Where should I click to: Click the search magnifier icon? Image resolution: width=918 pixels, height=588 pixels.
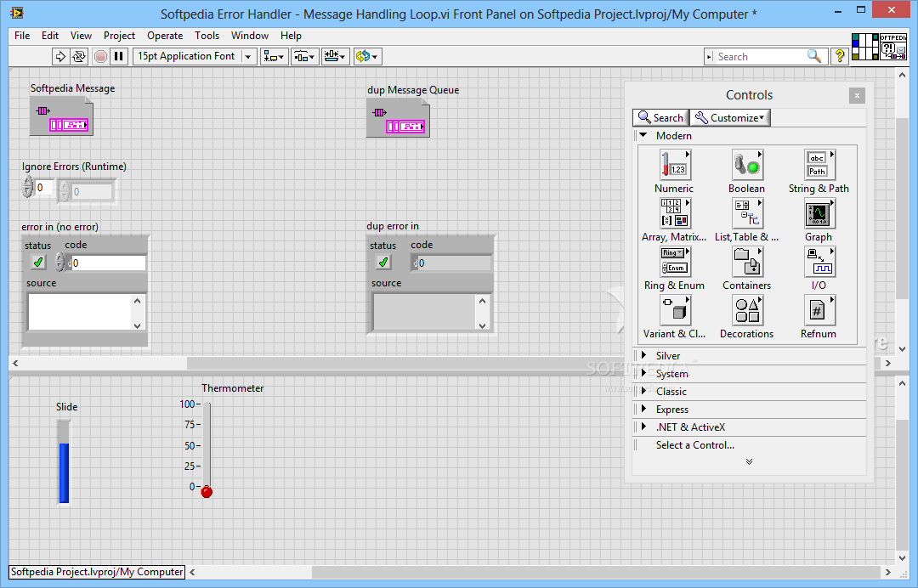click(x=814, y=56)
